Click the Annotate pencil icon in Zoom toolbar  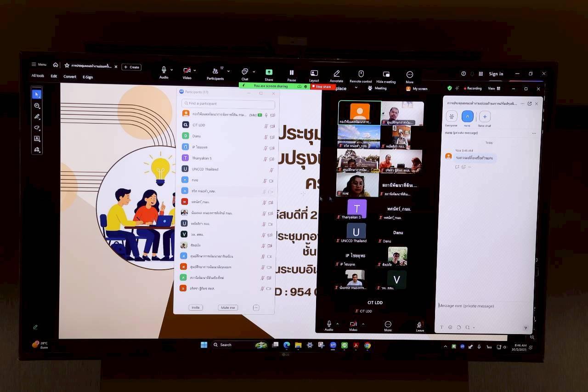[336, 74]
